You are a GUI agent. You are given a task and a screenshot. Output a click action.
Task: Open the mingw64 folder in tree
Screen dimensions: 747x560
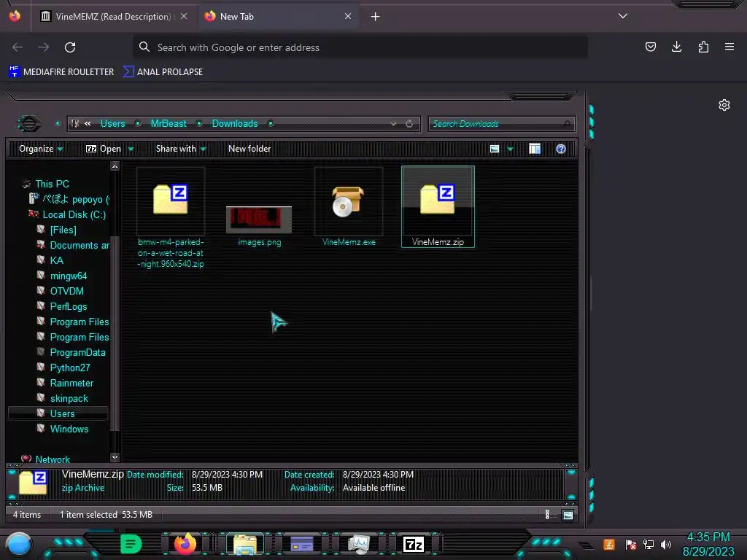click(62, 276)
